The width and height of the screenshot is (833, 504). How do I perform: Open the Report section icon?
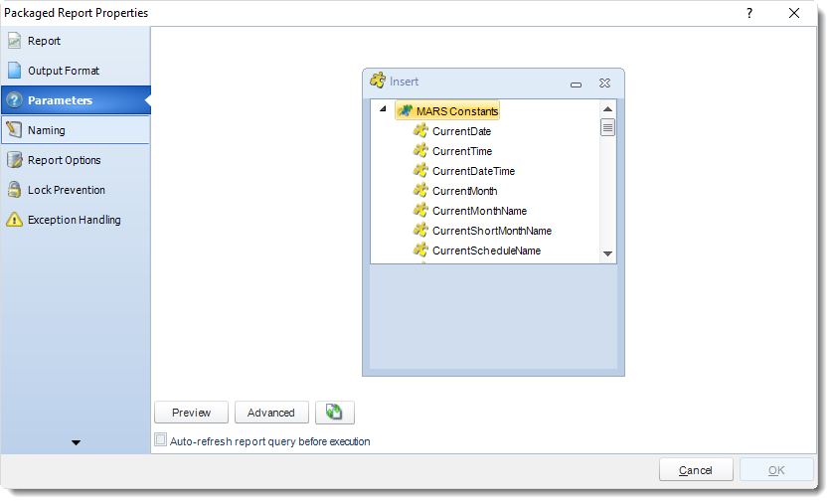[x=14, y=41]
